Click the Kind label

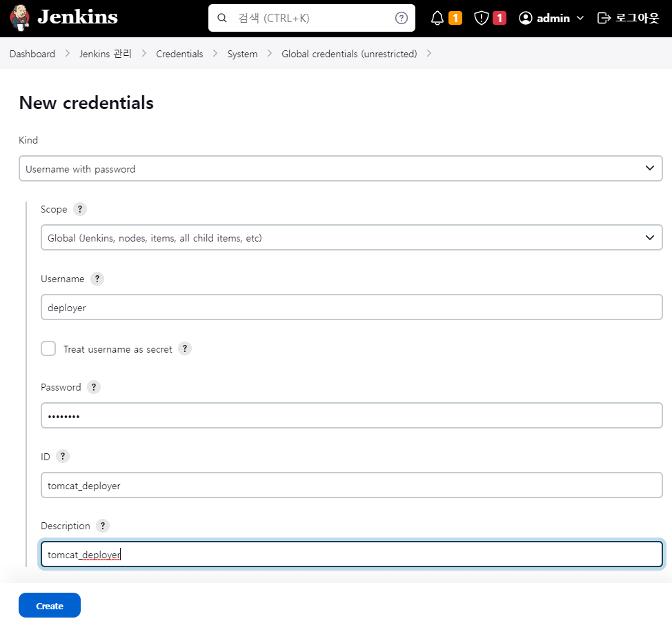pos(28,140)
